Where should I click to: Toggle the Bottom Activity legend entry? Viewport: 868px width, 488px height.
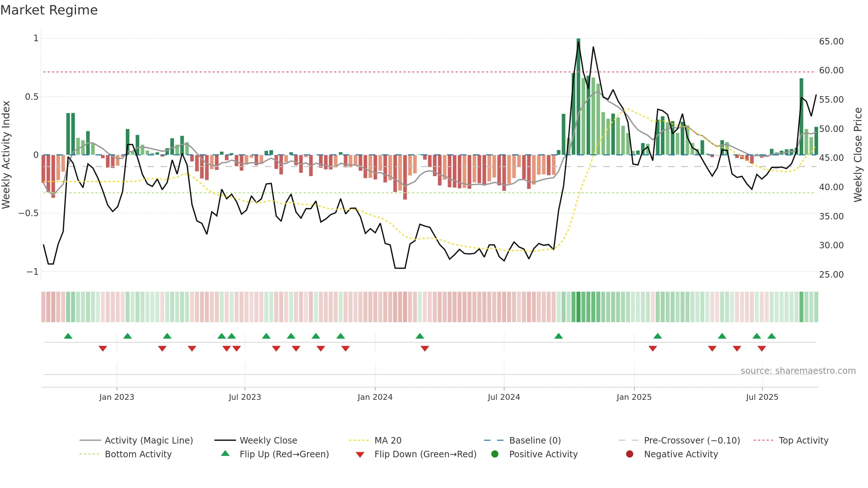(x=125, y=454)
